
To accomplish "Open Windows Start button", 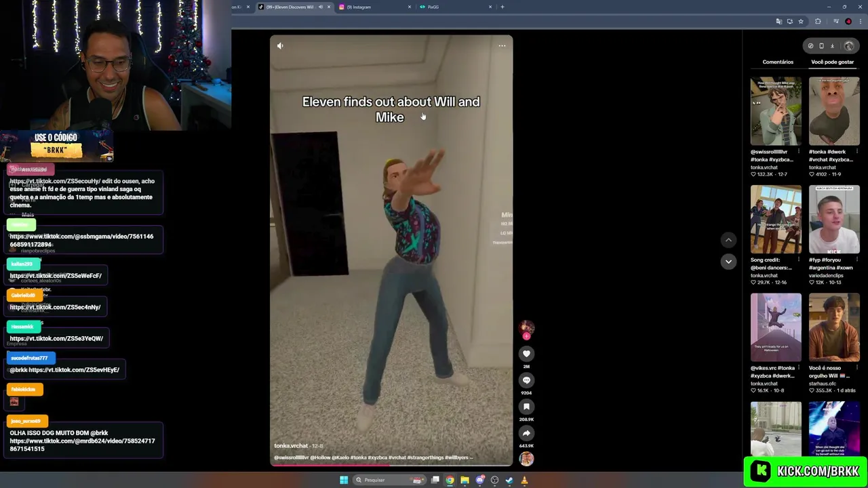I will coord(344,480).
